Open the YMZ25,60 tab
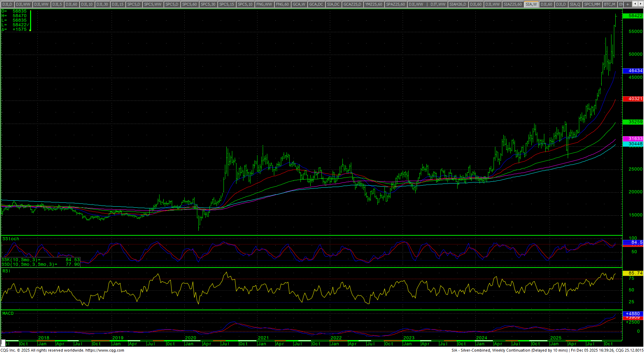Viewport: 644px width, 353px height. pos(374,4)
